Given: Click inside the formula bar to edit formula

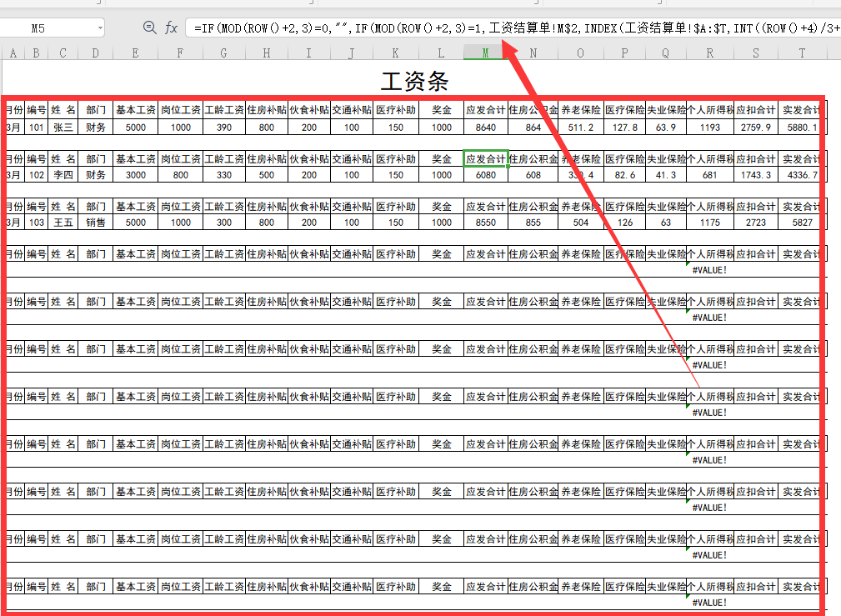Looking at the screenshot, I should 417,28.
